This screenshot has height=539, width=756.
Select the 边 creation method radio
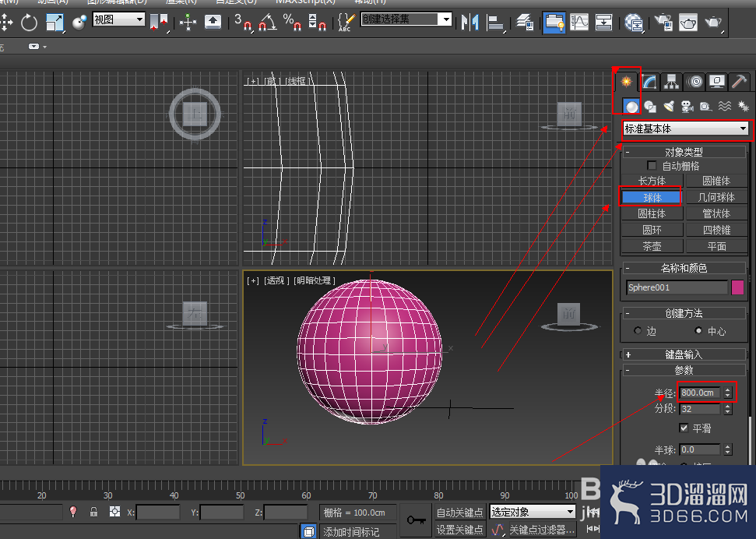point(638,331)
